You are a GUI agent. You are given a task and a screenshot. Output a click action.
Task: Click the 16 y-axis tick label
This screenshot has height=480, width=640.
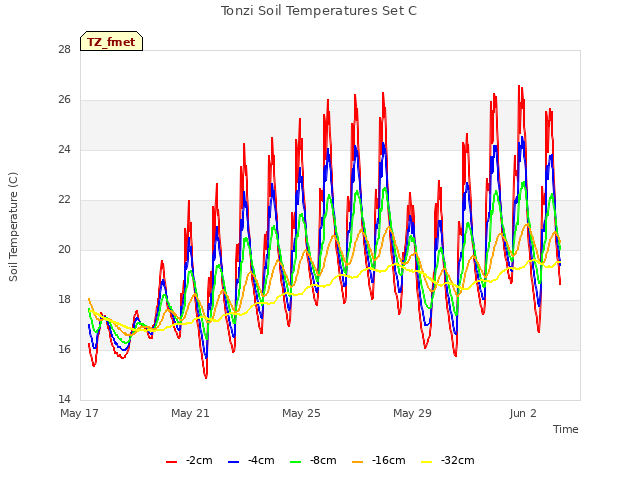pos(64,349)
